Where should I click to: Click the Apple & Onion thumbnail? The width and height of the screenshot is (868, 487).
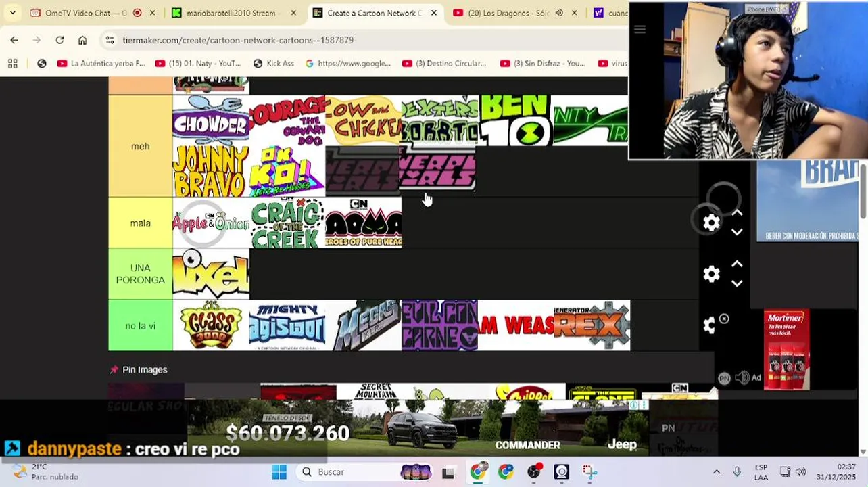click(x=211, y=223)
